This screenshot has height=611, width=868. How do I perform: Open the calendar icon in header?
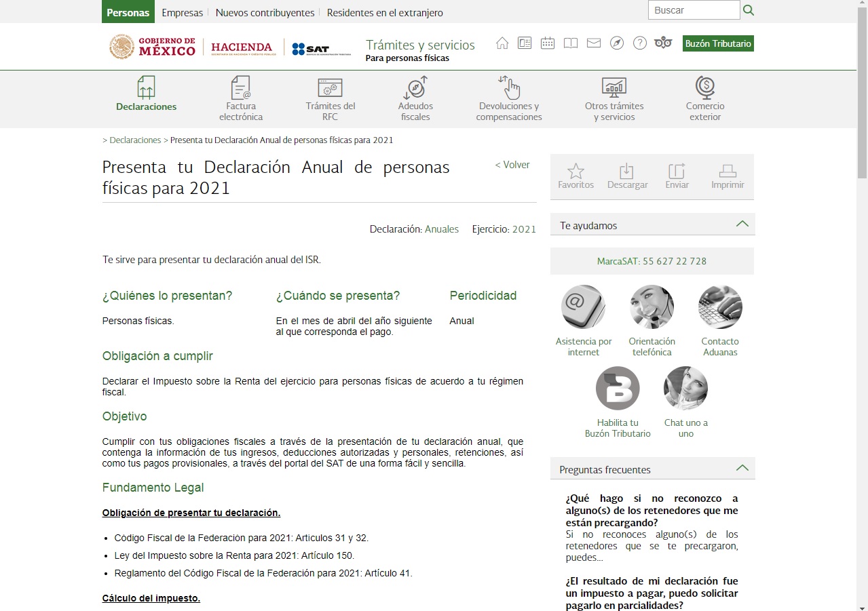[x=547, y=43]
